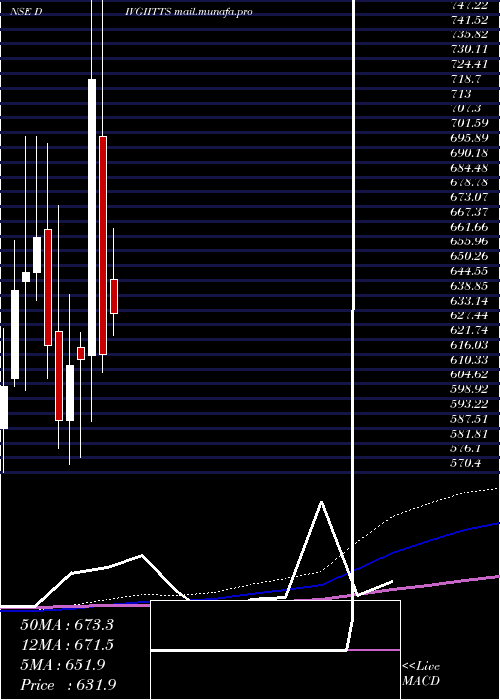Select the 644.55 price axis label
The image size is (500, 700).
pyautogui.click(x=469, y=271)
